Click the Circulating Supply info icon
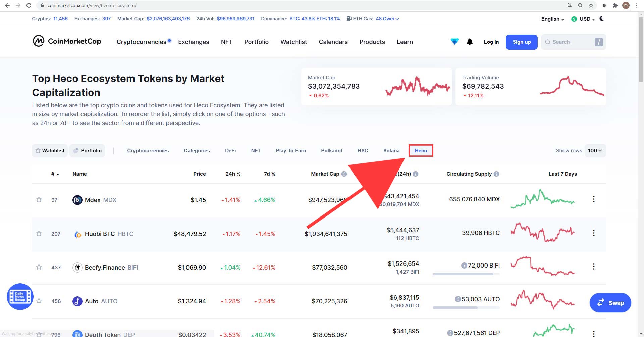 [x=496, y=174]
